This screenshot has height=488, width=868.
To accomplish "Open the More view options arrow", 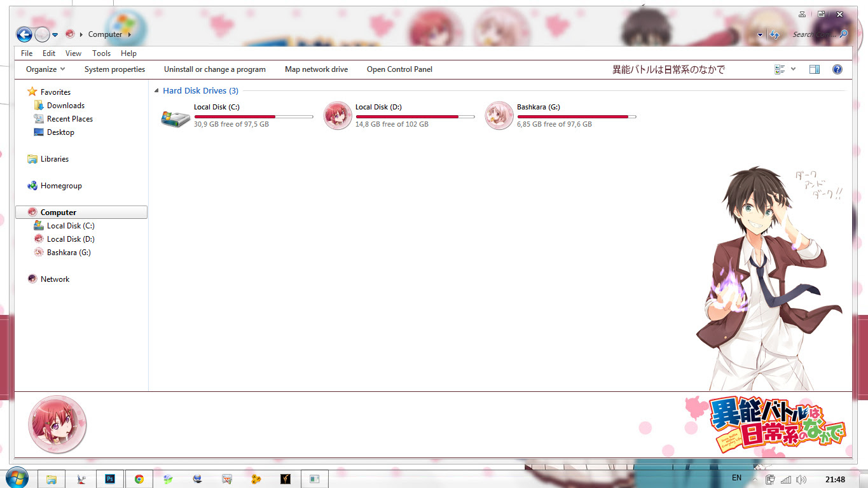I will coord(793,69).
